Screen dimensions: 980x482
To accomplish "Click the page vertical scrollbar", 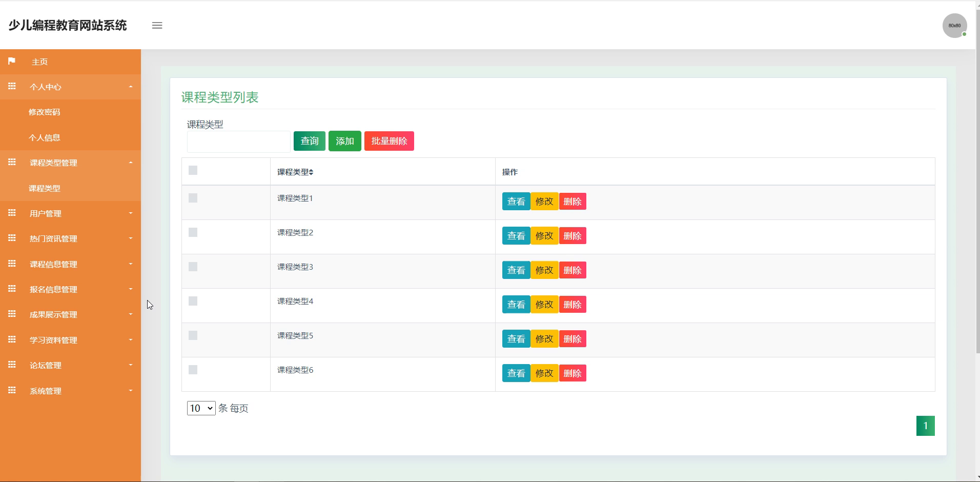I will pyautogui.click(x=977, y=182).
